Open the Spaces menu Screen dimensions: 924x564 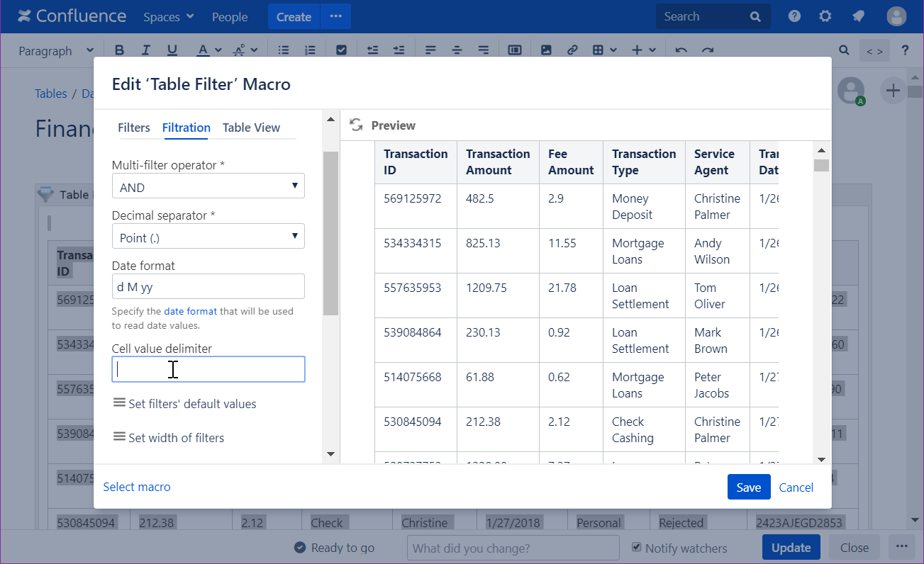(167, 16)
